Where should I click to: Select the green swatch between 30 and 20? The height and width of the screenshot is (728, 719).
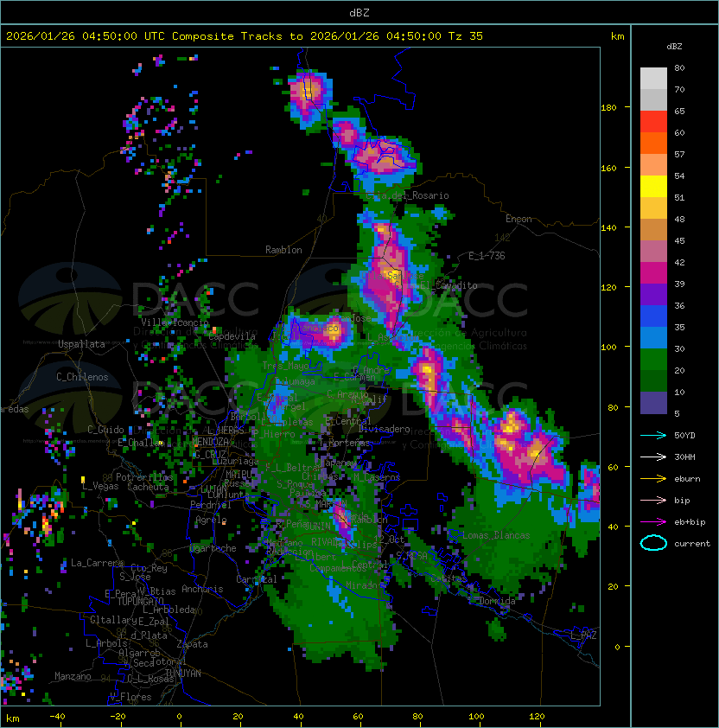point(653,360)
